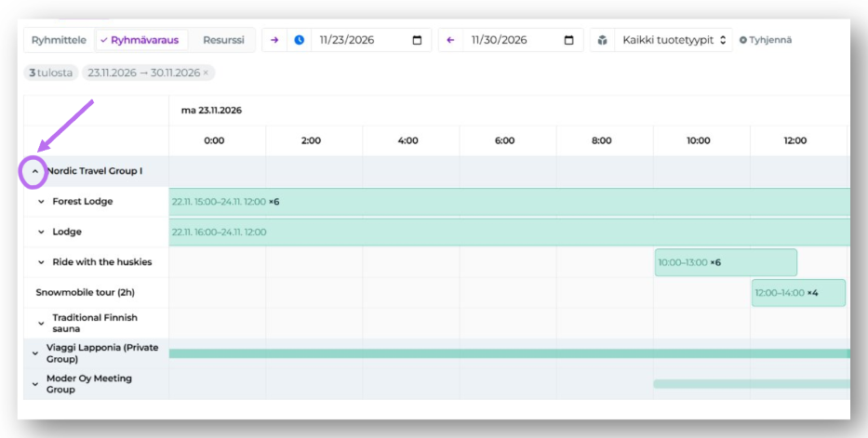Collapse the Nordic Travel Group I row
The height and width of the screenshot is (438, 868).
34,171
